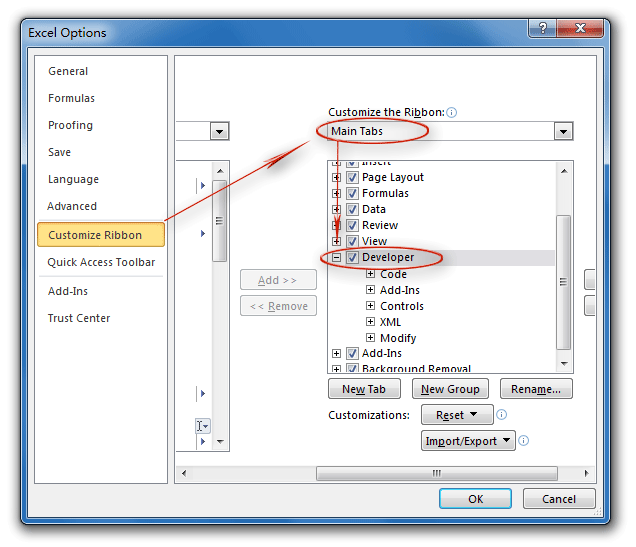Expand the Modify group

370,337
